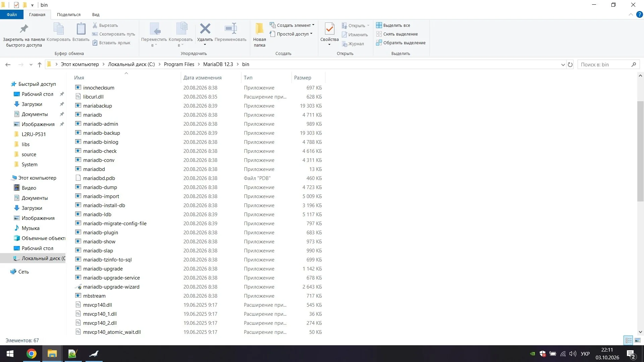Viewport: 644px width, 362px height.
Task: Click Program Files in the address path
Action: 179,64
